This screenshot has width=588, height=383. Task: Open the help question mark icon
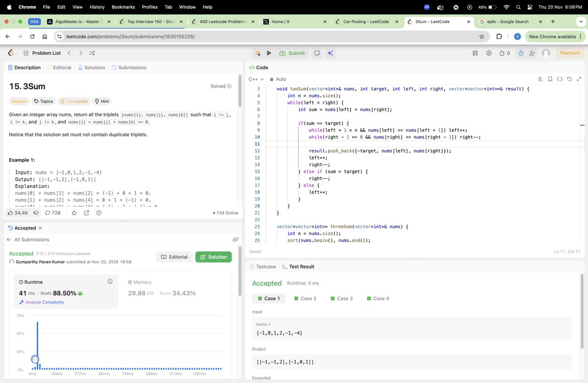[99, 213]
